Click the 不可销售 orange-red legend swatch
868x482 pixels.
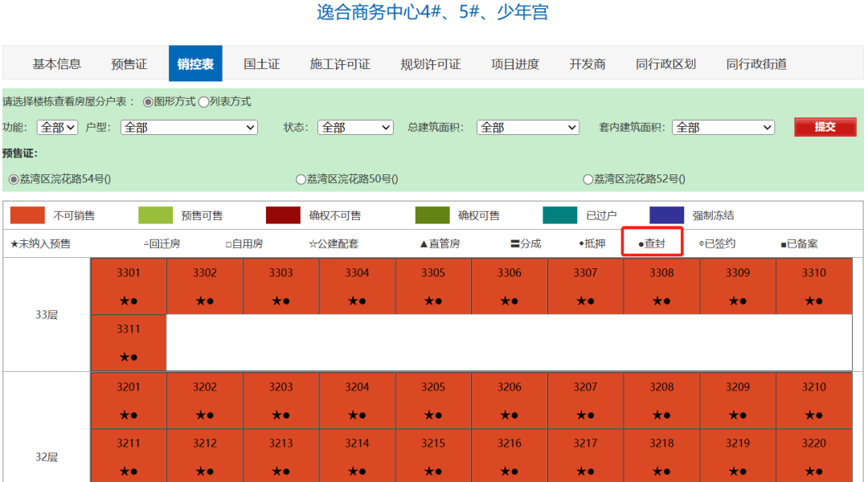pos(27,215)
